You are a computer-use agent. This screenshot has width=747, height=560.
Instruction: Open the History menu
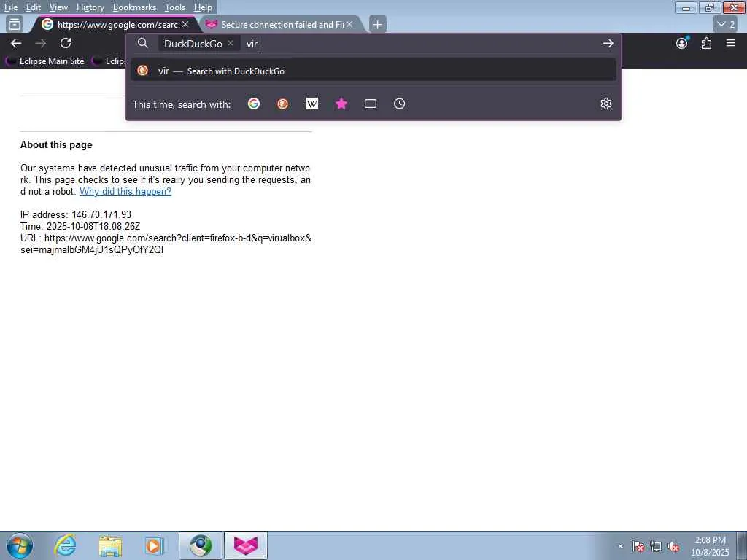[x=90, y=7]
